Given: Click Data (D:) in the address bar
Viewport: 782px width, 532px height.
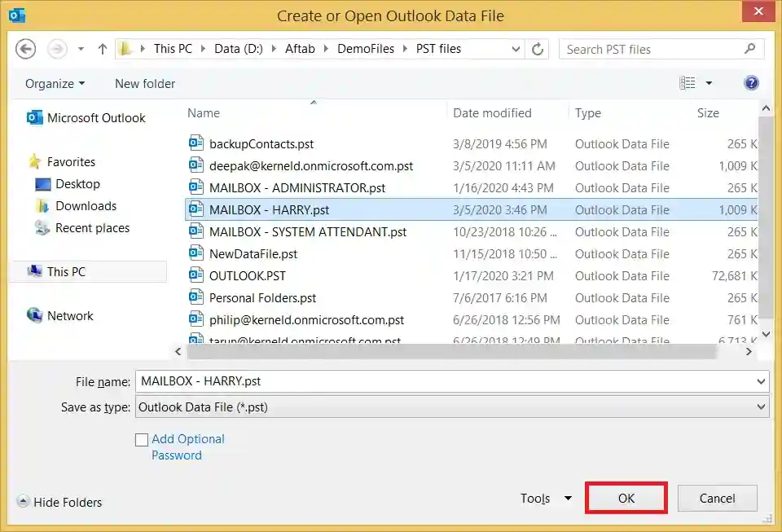Looking at the screenshot, I should tap(239, 49).
